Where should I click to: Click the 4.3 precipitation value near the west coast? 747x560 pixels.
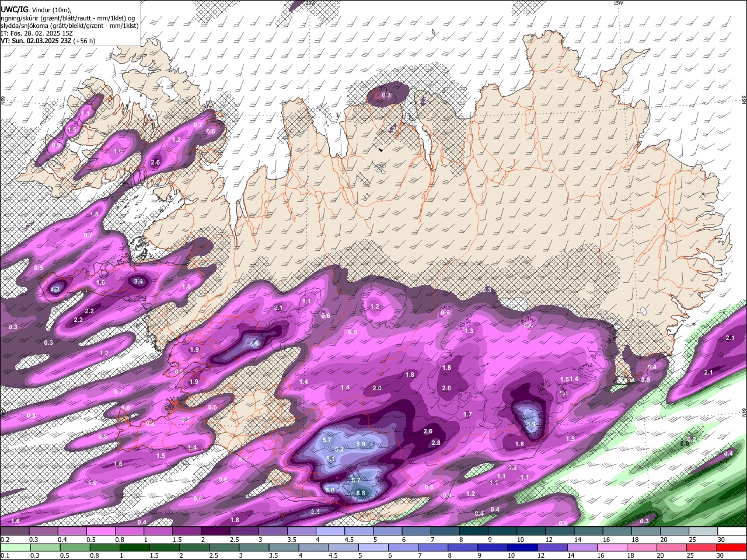click(55, 289)
